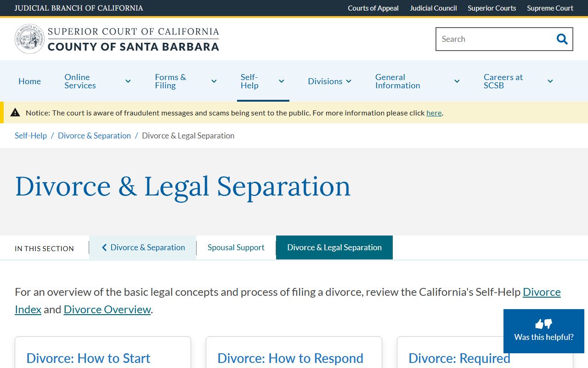Open the General Information menu item
The height and width of the screenshot is (368, 588).
point(398,81)
